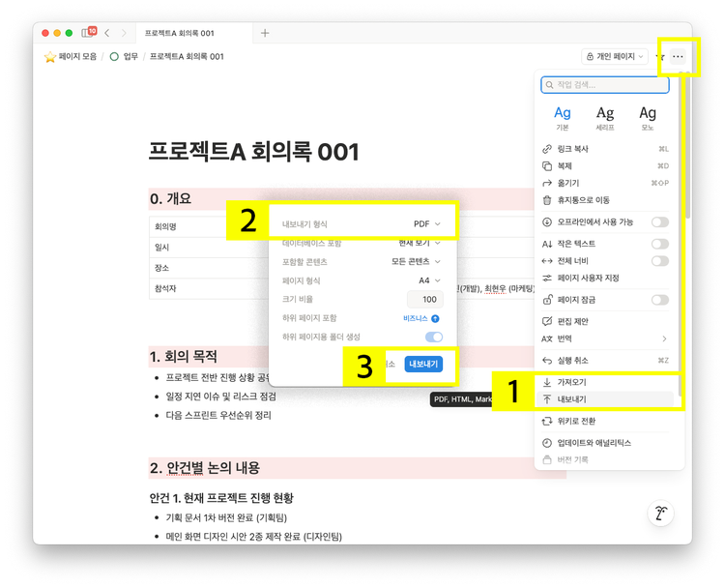Click the star icon beside 페이지 모음
Screen dimensions: 725x588
pos(50,57)
